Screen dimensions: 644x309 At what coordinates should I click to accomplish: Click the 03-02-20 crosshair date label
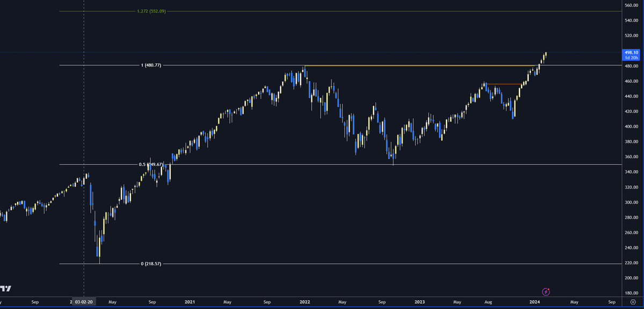click(84, 302)
